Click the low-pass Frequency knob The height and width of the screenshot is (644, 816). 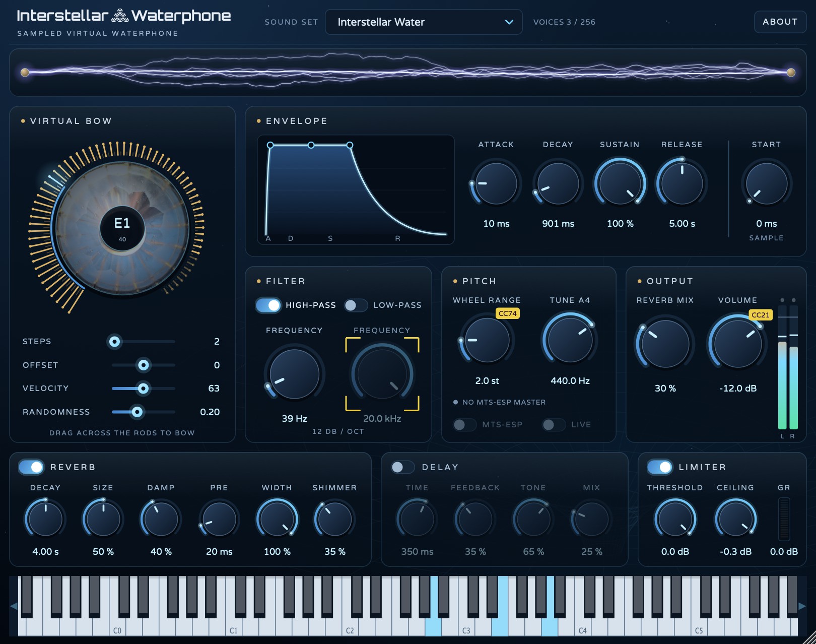[382, 374]
